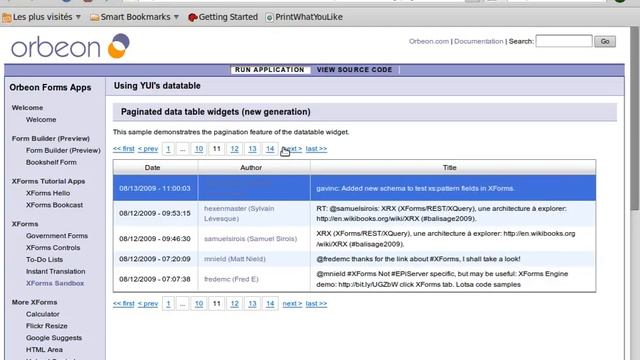The image size is (640, 360).
Task: Focus the Search text field
Action: [x=564, y=41]
